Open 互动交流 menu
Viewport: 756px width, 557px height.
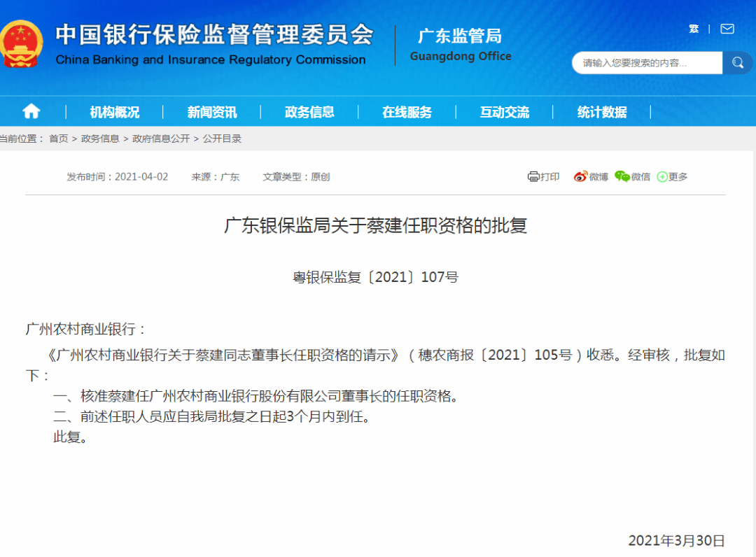[x=504, y=112]
